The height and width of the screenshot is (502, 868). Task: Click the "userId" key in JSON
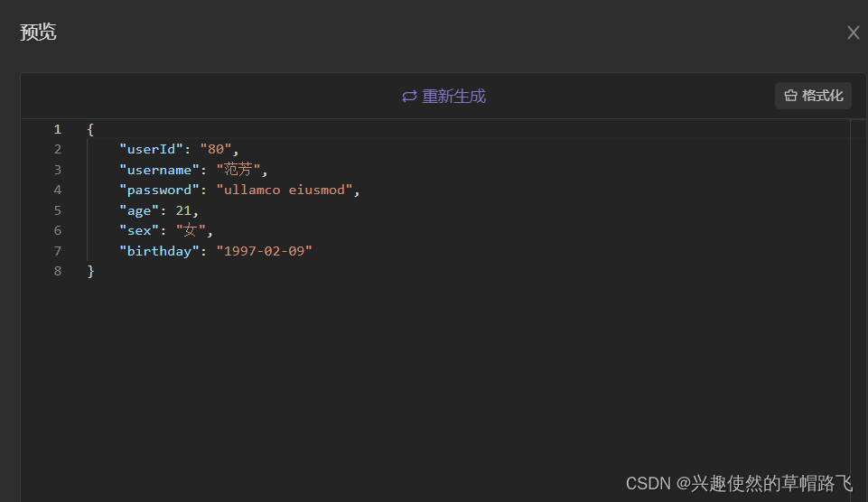coord(152,150)
